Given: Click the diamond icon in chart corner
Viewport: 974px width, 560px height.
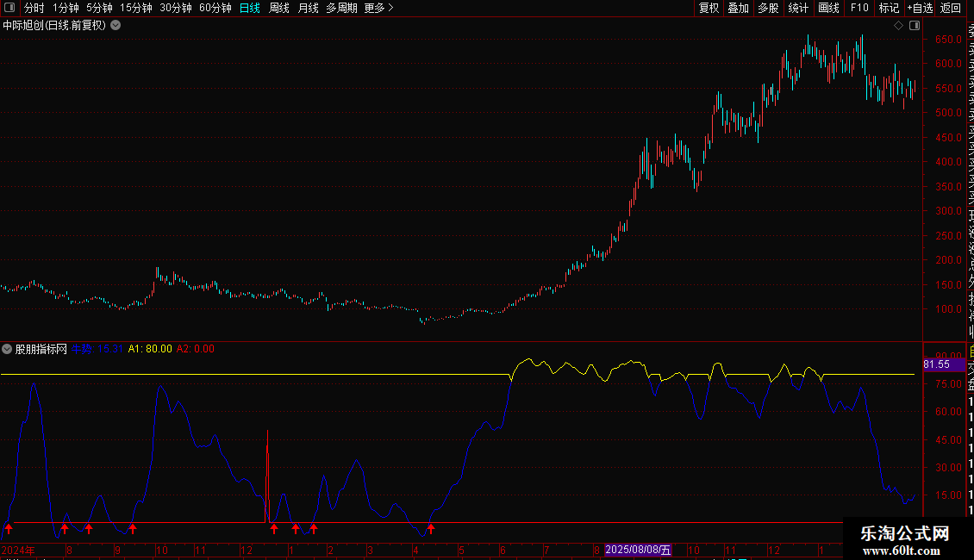Looking at the screenshot, I should 898,26.
